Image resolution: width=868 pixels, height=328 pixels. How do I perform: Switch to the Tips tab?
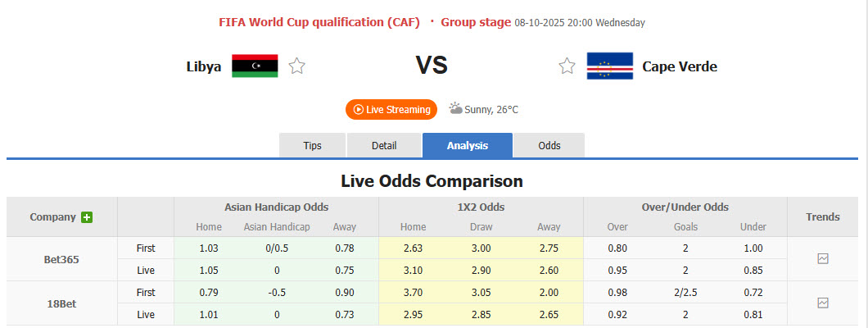point(313,145)
